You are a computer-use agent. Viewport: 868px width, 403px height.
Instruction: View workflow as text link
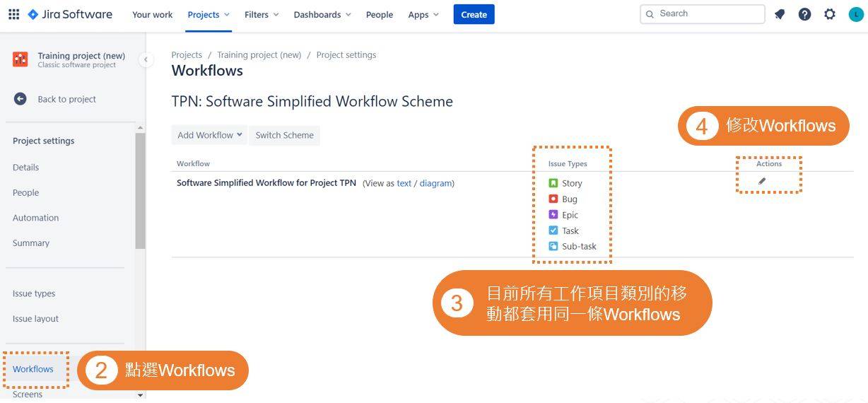coord(404,183)
